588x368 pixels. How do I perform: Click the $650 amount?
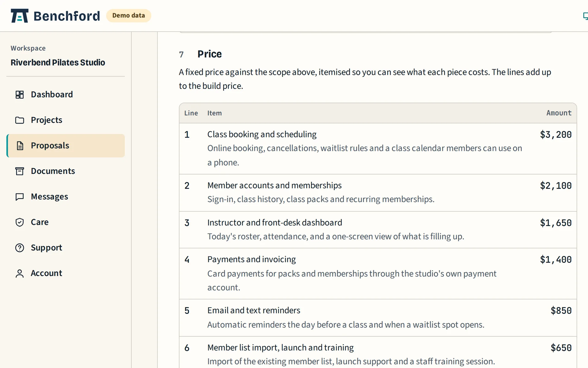coord(561,348)
